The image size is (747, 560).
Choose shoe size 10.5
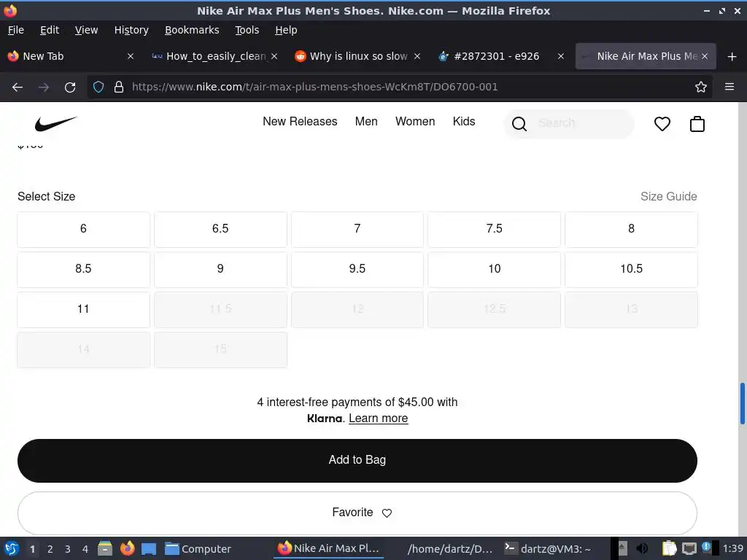tap(631, 269)
